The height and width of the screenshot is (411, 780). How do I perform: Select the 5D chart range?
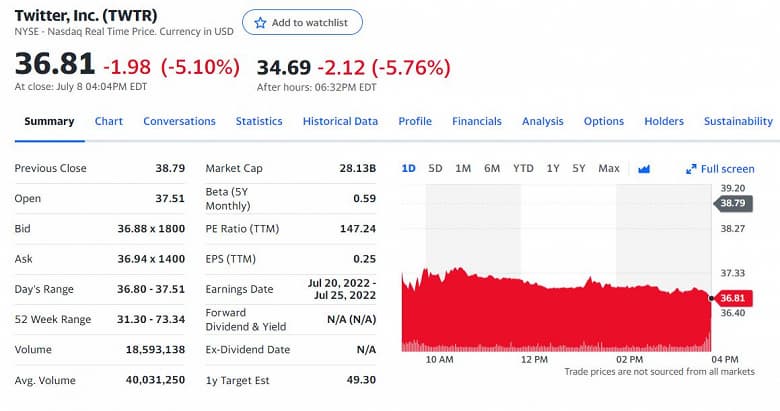436,168
